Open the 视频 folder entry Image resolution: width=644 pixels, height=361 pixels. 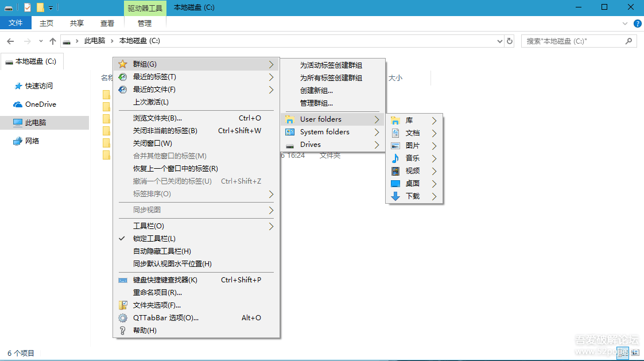(x=414, y=171)
